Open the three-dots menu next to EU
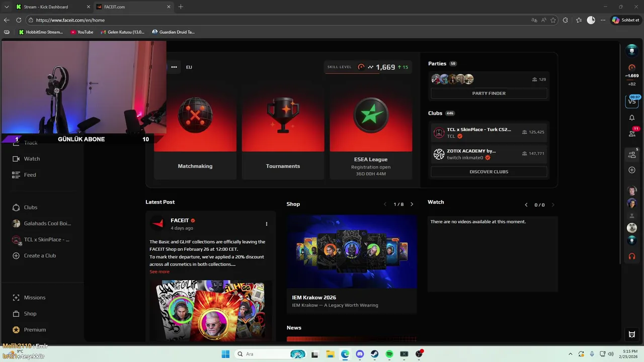The image size is (644, 362). click(174, 67)
